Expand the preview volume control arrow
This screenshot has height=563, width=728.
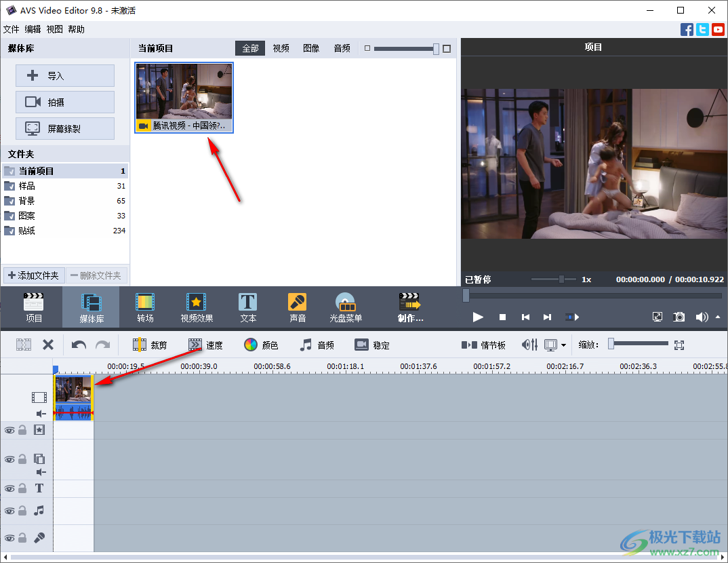coord(718,317)
